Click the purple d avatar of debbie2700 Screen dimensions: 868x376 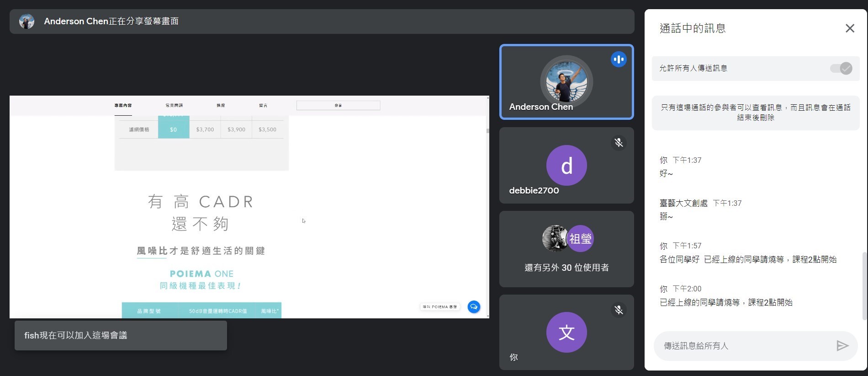click(x=566, y=165)
